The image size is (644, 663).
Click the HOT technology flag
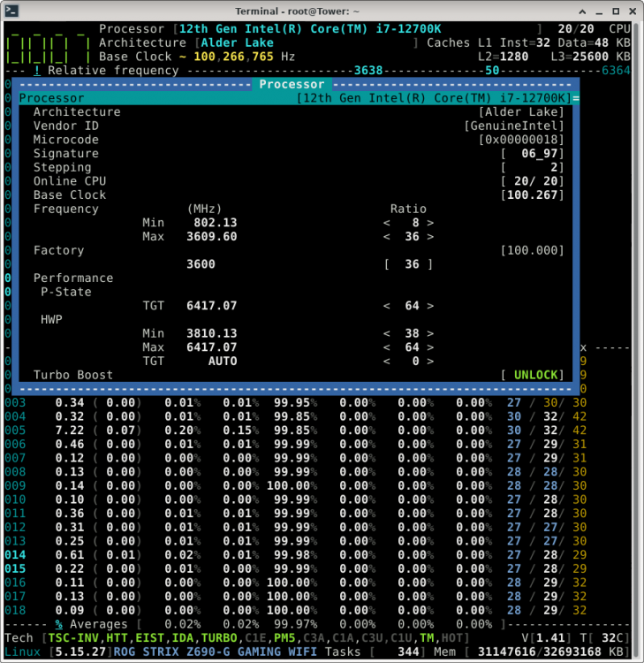pos(452,638)
